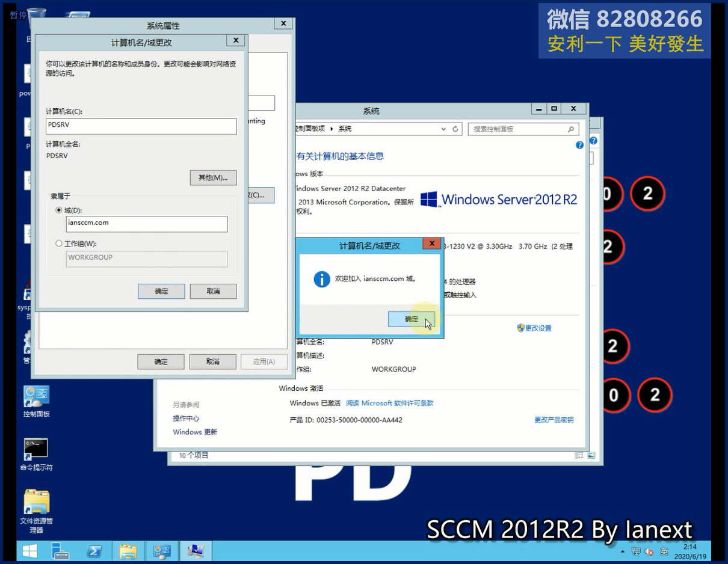
Task: Open the 操作中心 link
Action: [x=186, y=418]
